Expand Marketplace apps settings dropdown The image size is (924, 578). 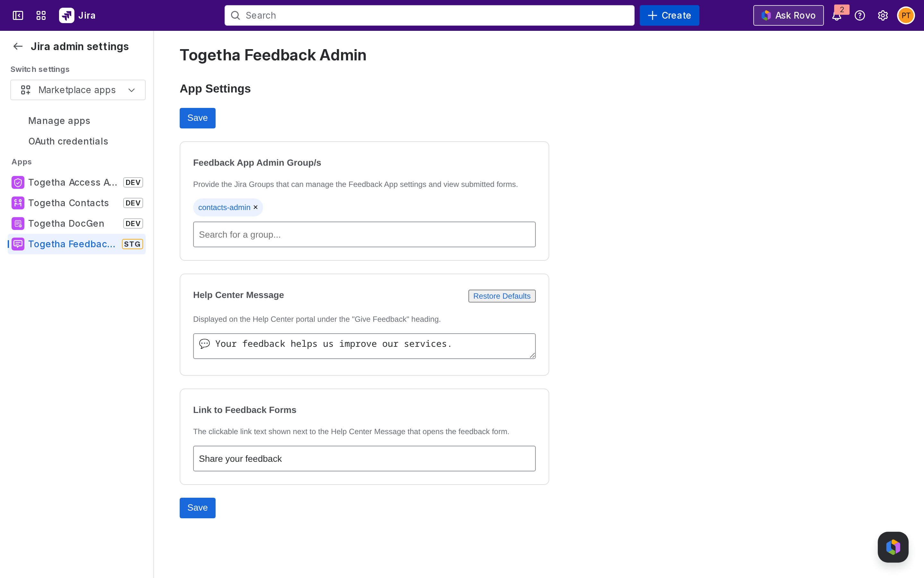[x=78, y=90]
